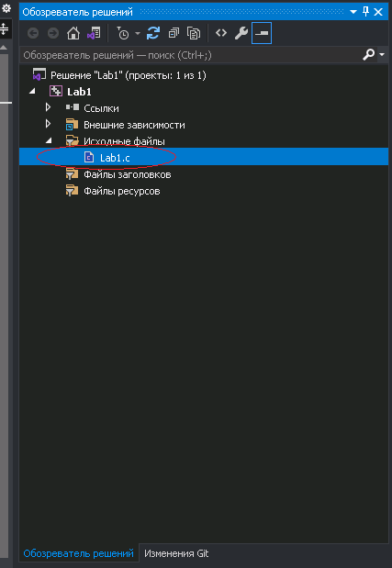Screen dimensions: 392x568
Task: Click the View Code angle-brackets icon
Action: click(x=221, y=33)
